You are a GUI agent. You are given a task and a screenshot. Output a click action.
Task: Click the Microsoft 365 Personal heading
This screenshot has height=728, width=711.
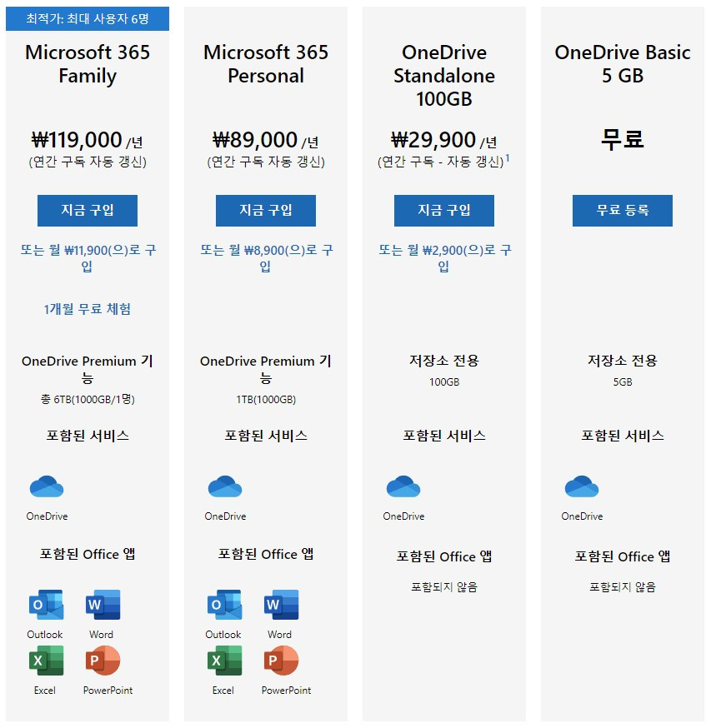point(266,64)
